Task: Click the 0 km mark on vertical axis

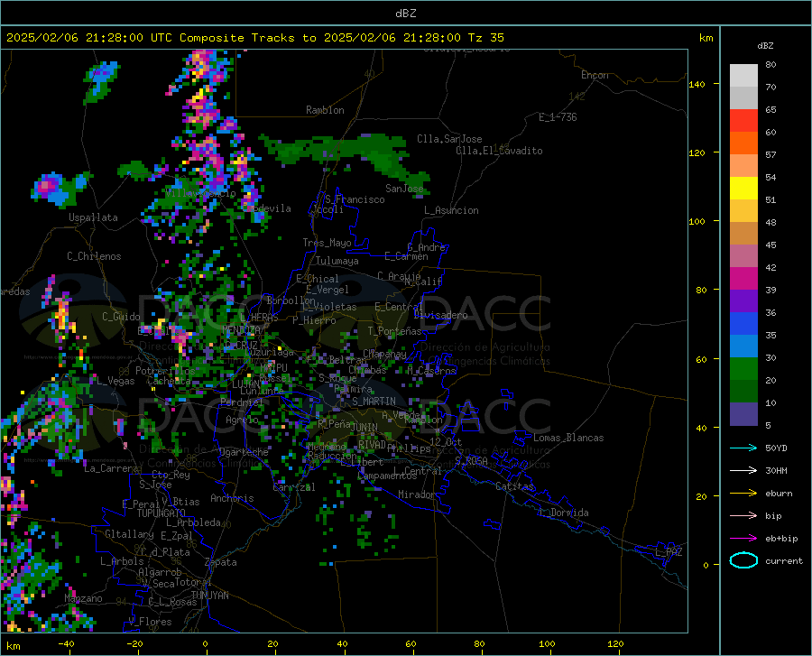Action: [x=706, y=565]
